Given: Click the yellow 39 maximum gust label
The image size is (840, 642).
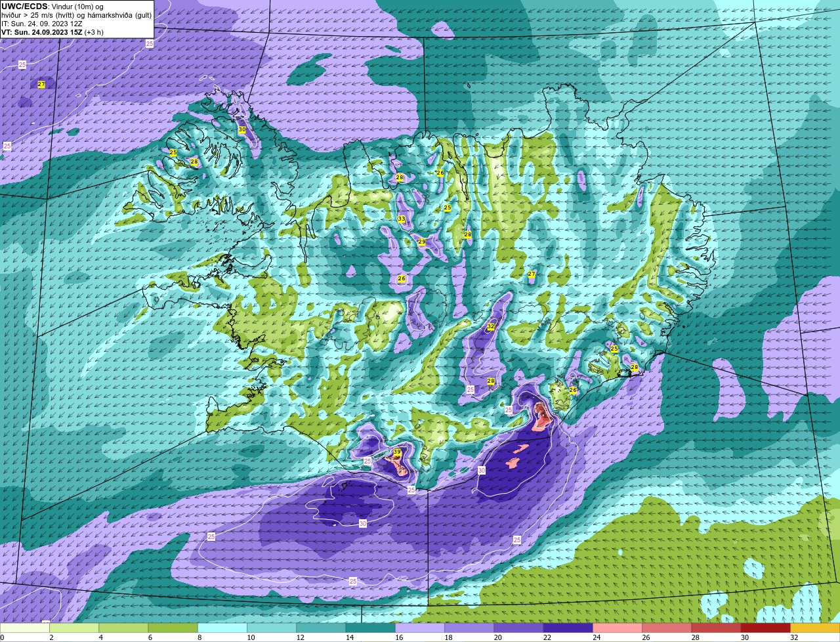Looking at the screenshot, I should pyautogui.click(x=396, y=452).
